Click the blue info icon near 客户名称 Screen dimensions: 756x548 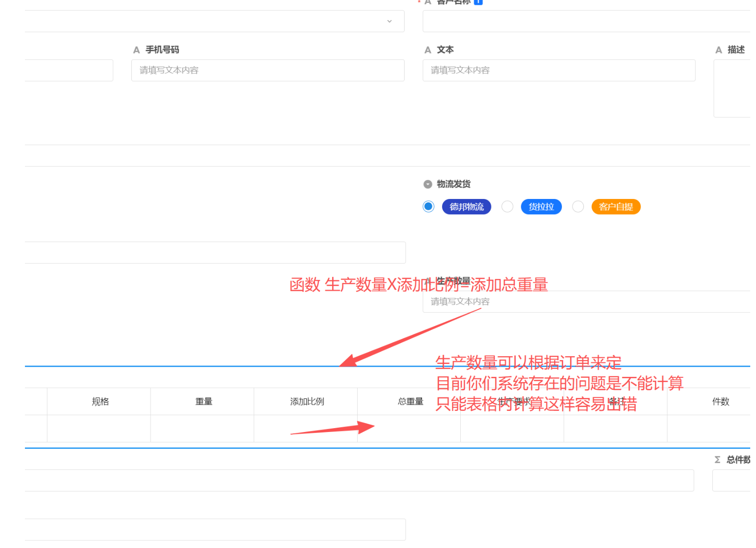478,2
